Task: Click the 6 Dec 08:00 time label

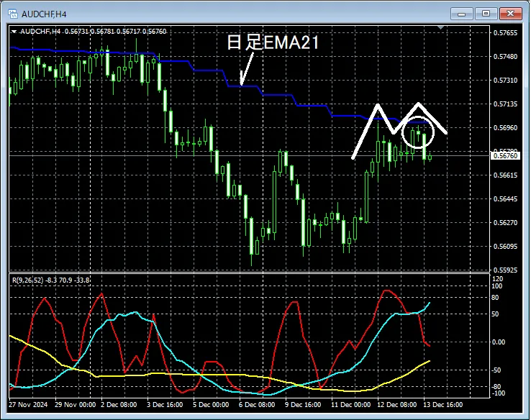Action: (x=257, y=405)
